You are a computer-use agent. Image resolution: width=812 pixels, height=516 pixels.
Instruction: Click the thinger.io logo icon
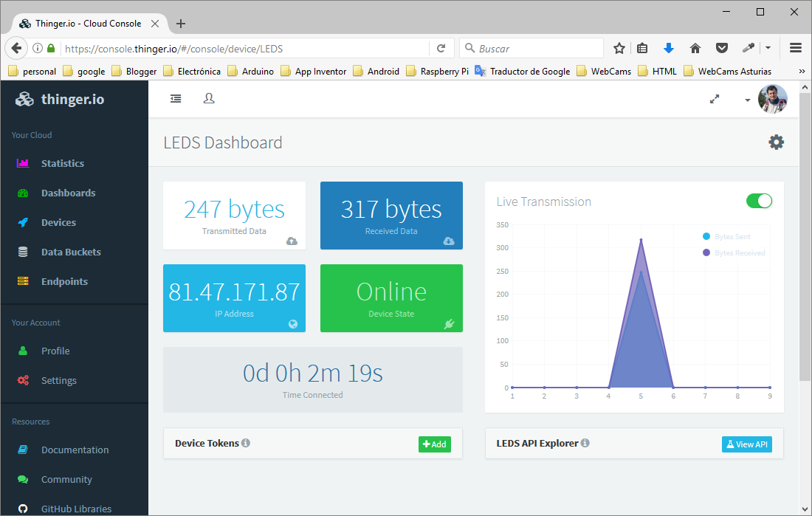24,99
